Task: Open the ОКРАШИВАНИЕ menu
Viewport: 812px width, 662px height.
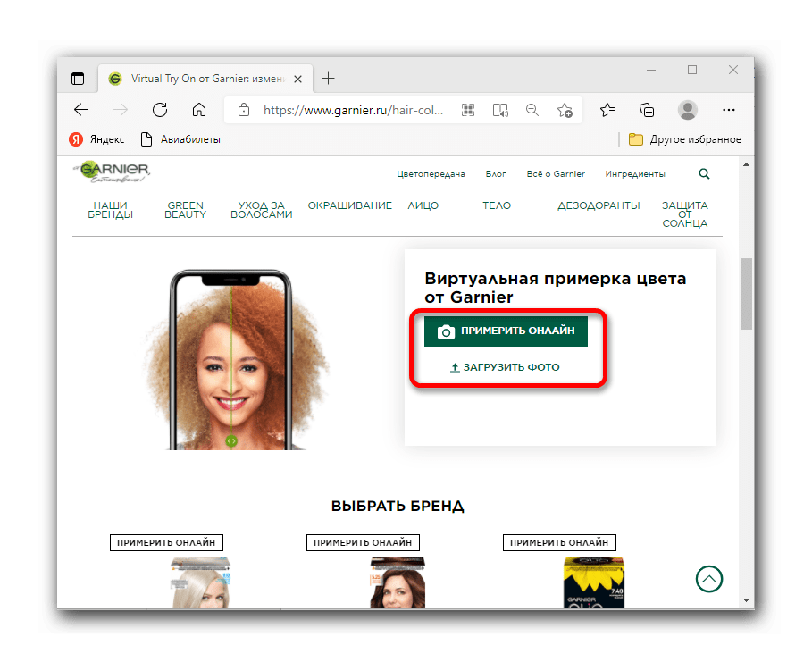Action: click(x=350, y=205)
